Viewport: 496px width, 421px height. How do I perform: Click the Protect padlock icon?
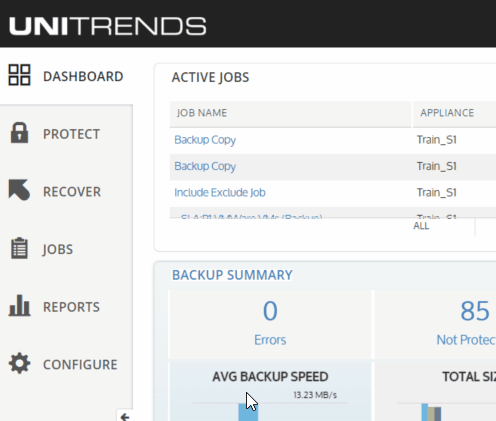(x=19, y=133)
